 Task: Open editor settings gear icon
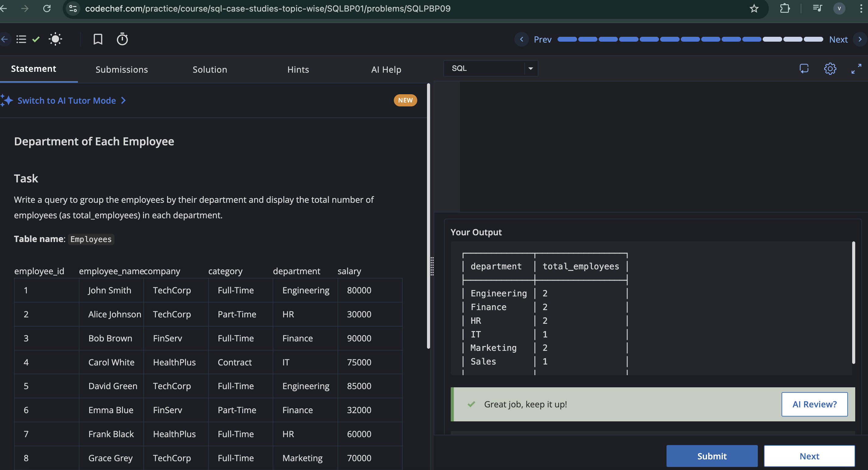coord(830,69)
